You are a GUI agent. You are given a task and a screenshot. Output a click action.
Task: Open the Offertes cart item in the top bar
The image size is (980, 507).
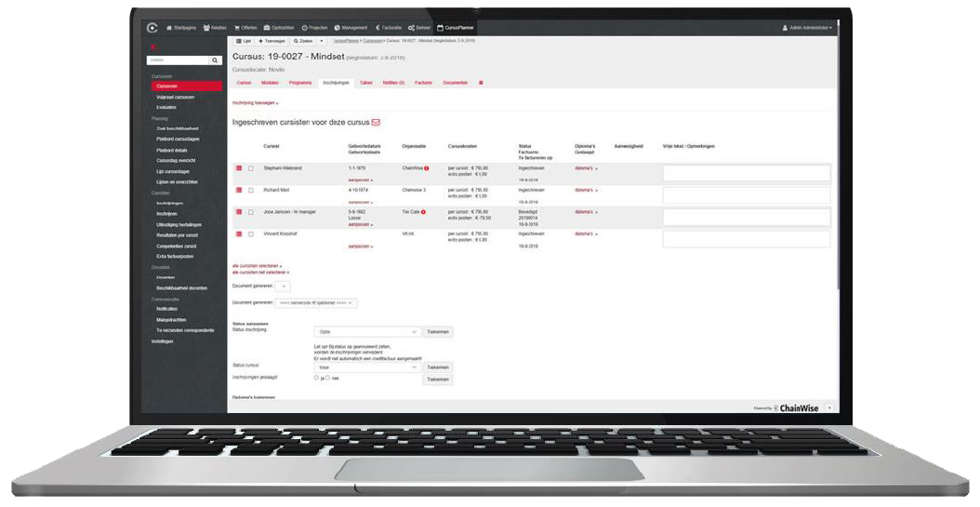pos(245,28)
